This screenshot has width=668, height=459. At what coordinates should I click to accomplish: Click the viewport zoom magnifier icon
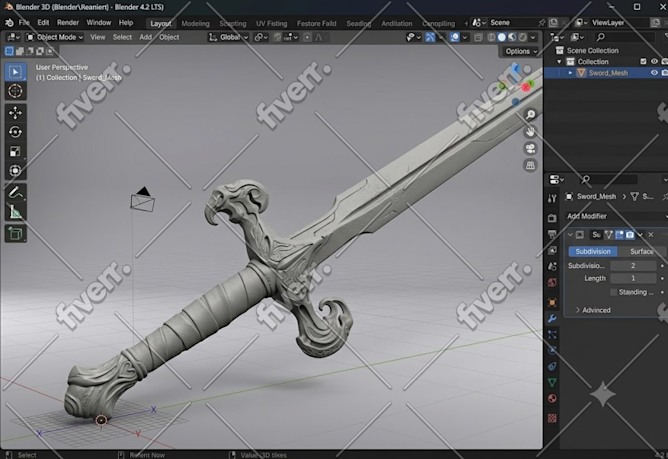530,115
